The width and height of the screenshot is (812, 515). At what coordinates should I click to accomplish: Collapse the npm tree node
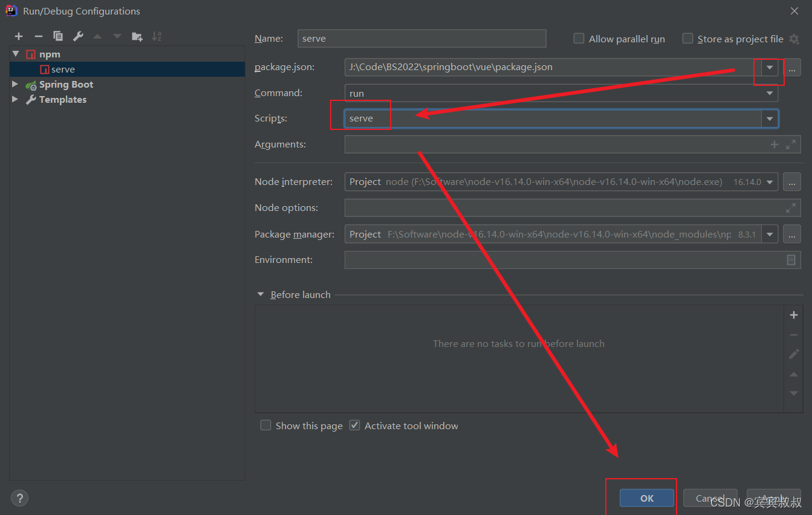(x=16, y=54)
